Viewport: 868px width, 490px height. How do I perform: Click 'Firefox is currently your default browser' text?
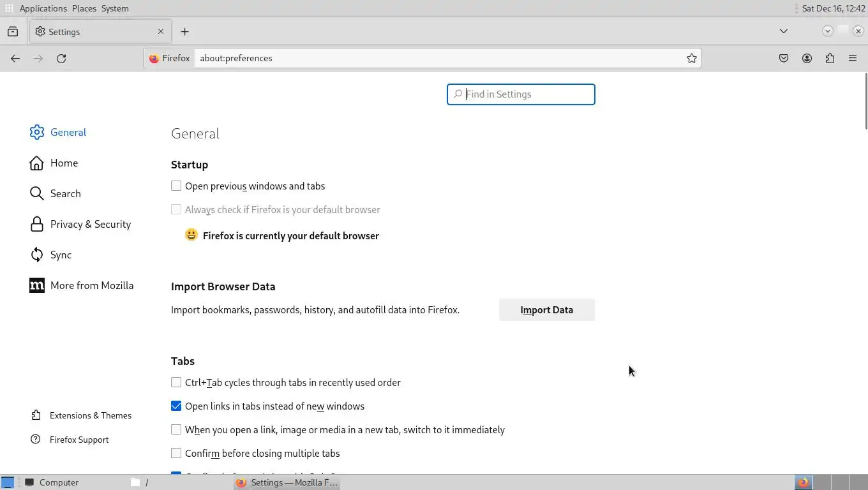pos(291,235)
